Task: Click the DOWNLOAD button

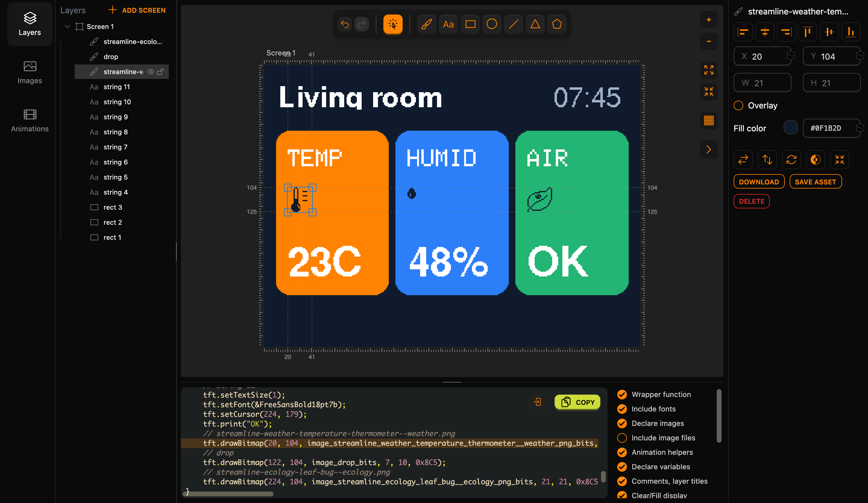Action: point(759,182)
